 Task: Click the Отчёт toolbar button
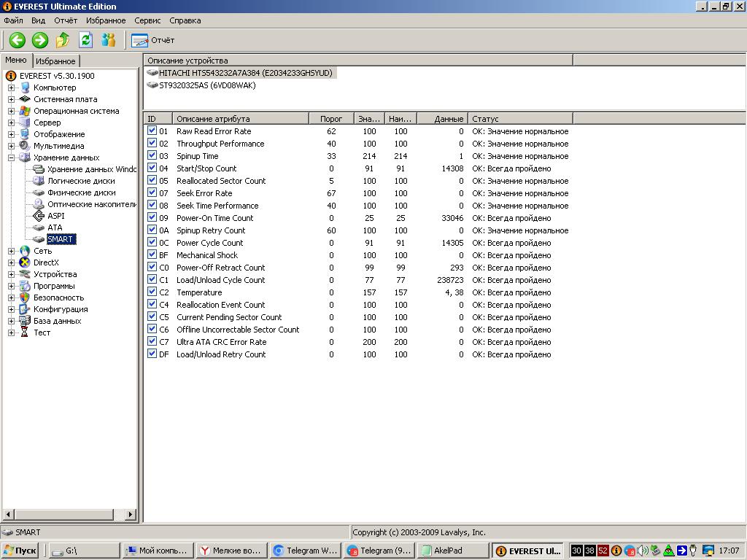click(x=154, y=40)
